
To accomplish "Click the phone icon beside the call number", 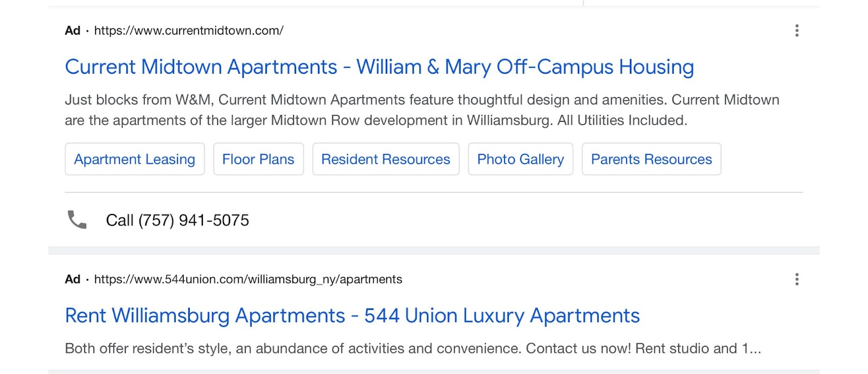I will 76,220.
